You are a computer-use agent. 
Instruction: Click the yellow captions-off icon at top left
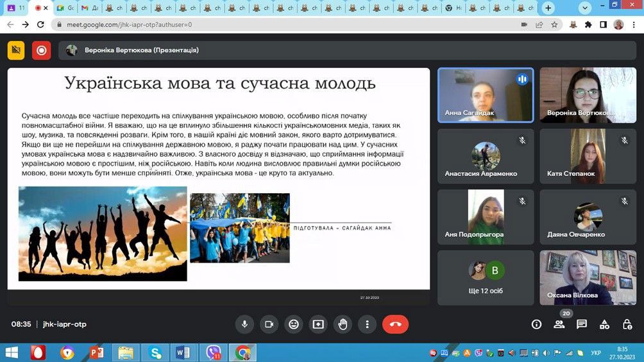click(x=16, y=50)
